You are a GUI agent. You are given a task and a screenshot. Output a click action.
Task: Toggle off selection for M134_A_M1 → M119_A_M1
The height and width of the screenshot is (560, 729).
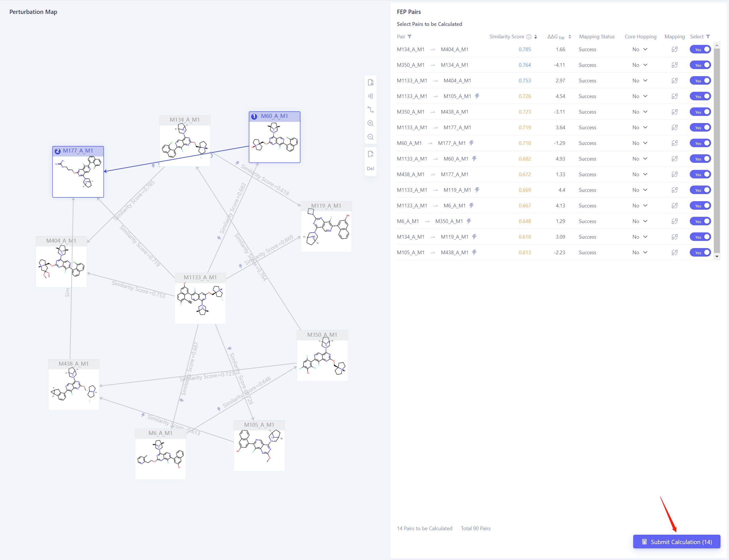point(700,237)
